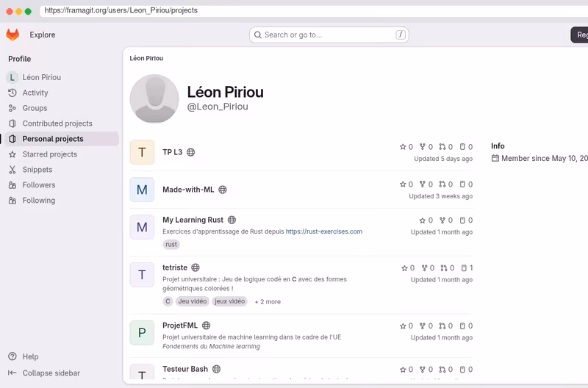Click the Léon Piriou breadcrumb
Screen dimensions: 588x388
point(146,58)
